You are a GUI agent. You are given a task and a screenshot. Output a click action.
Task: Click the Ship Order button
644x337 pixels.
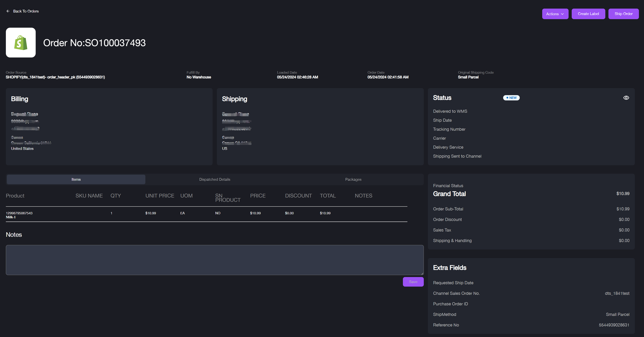click(623, 14)
